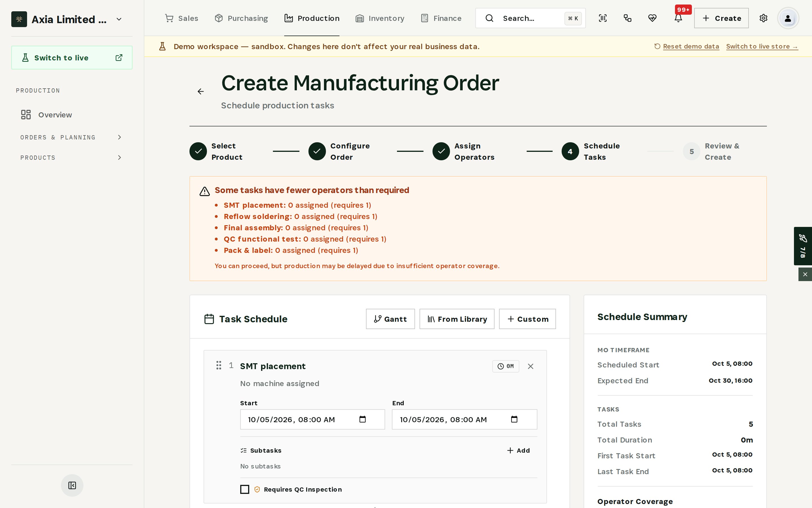The image size is (812, 508).
Task: Go to Configure Order step
Action: pos(339,152)
